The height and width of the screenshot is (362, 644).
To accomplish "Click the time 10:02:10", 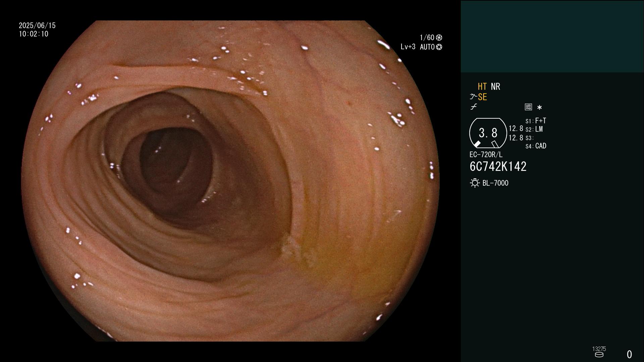I will [x=34, y=34].
